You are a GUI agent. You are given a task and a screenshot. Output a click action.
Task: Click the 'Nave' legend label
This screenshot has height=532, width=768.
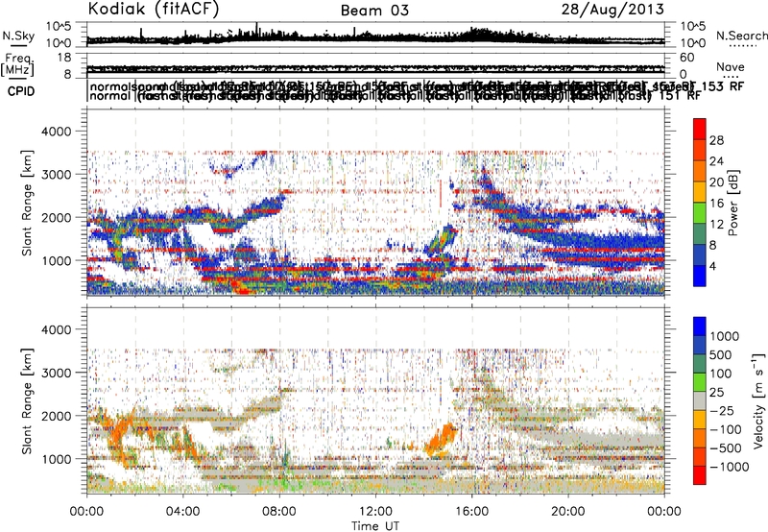click(x=731, y=67)
